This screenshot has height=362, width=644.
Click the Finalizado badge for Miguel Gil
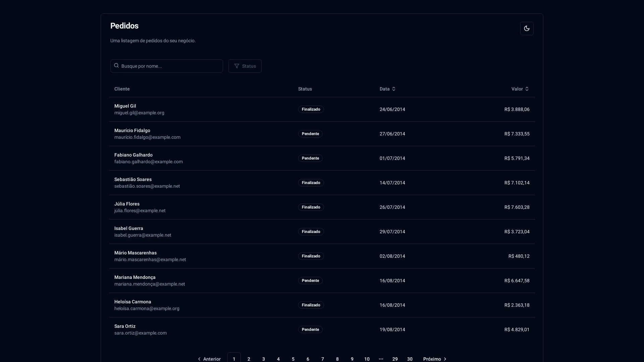pos(311,109)
